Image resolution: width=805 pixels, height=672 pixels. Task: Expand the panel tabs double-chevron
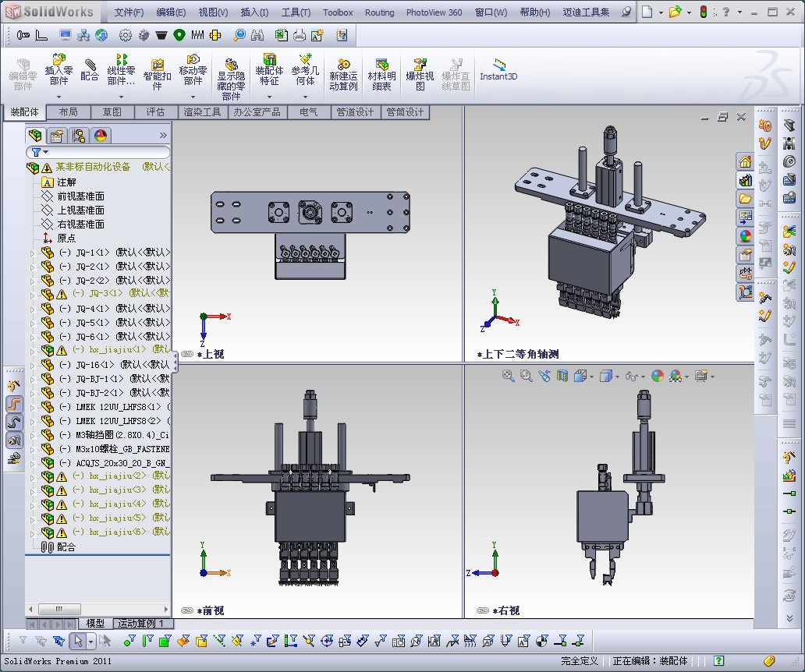pyautogui.click(x=163, y=136)
